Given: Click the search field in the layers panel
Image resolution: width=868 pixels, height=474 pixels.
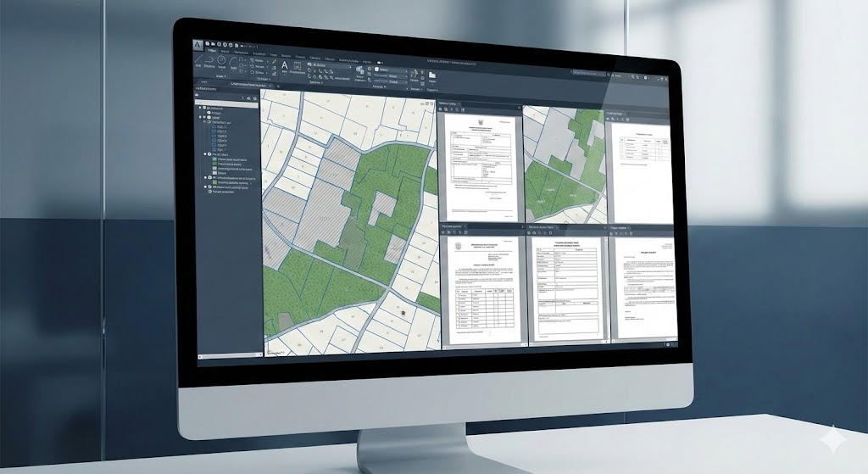Looking at the screenshot, I should coord(227,100).
